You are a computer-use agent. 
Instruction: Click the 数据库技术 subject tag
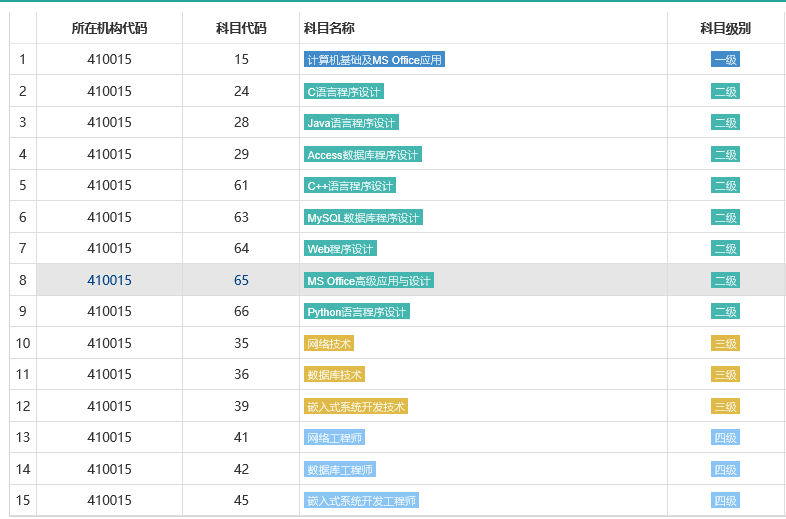(334, 375)
